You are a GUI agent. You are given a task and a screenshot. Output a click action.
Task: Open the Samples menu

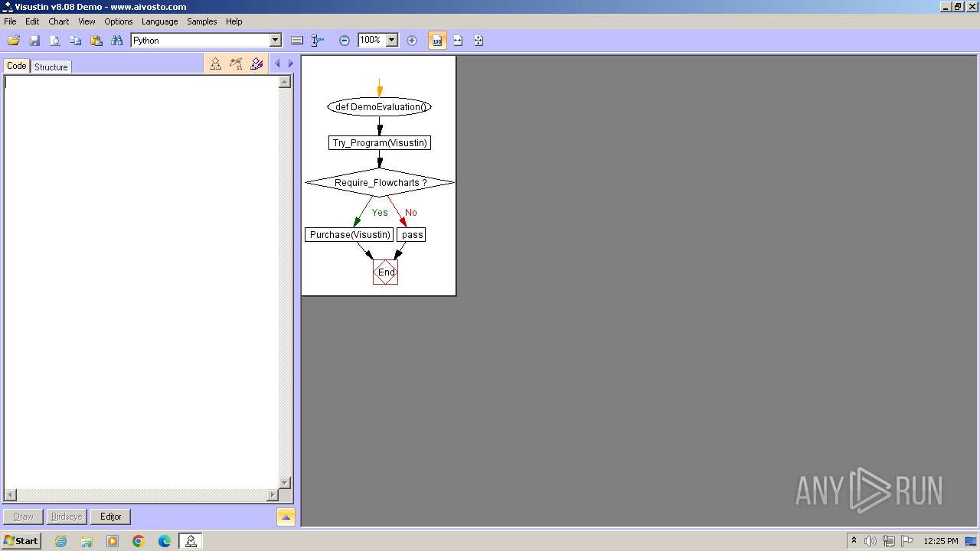[202, 21]
